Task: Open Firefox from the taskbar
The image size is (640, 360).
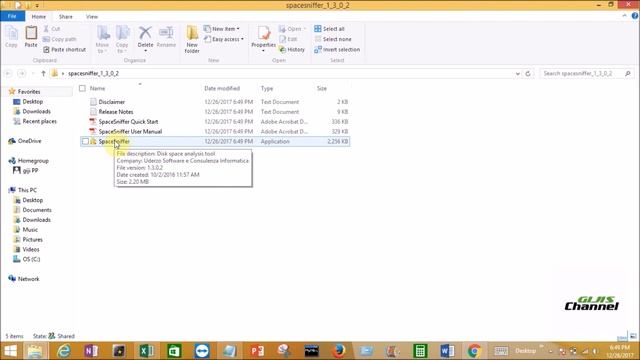Action: (338, 351)
